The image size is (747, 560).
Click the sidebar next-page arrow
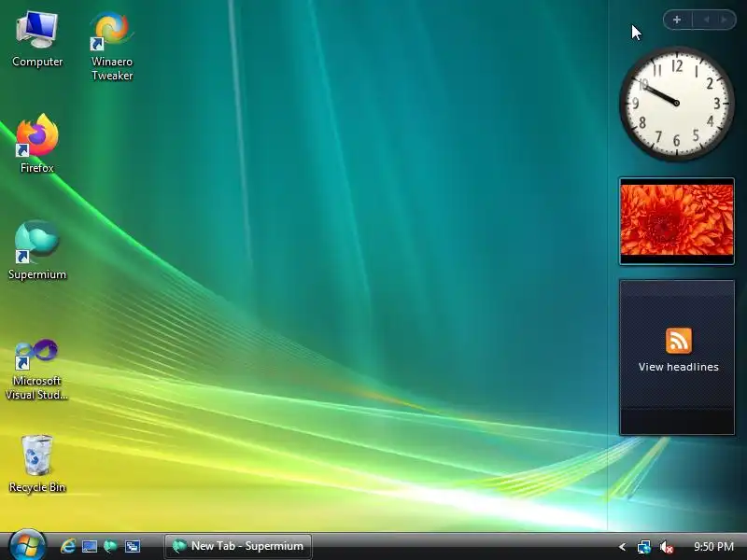pyautogui.click(x=725, y=20)
